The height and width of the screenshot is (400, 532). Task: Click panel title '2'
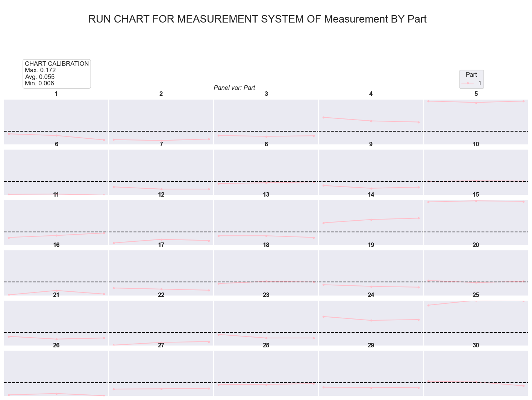(x=161, y=94)
